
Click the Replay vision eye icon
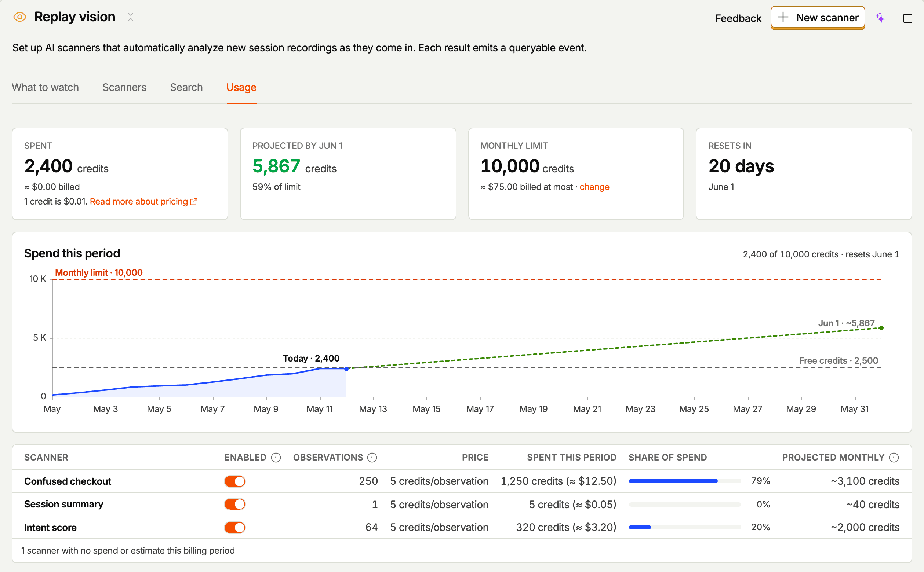pos(20,17)
